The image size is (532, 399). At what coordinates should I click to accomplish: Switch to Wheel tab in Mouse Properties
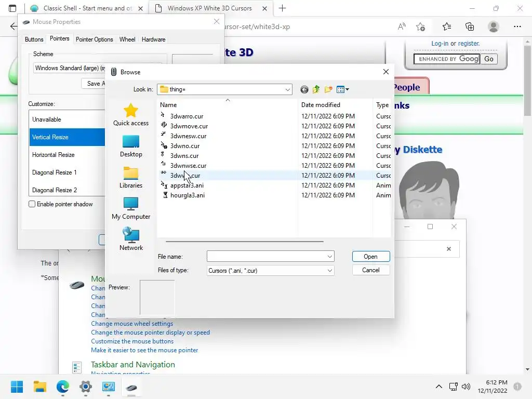[127, 39]
